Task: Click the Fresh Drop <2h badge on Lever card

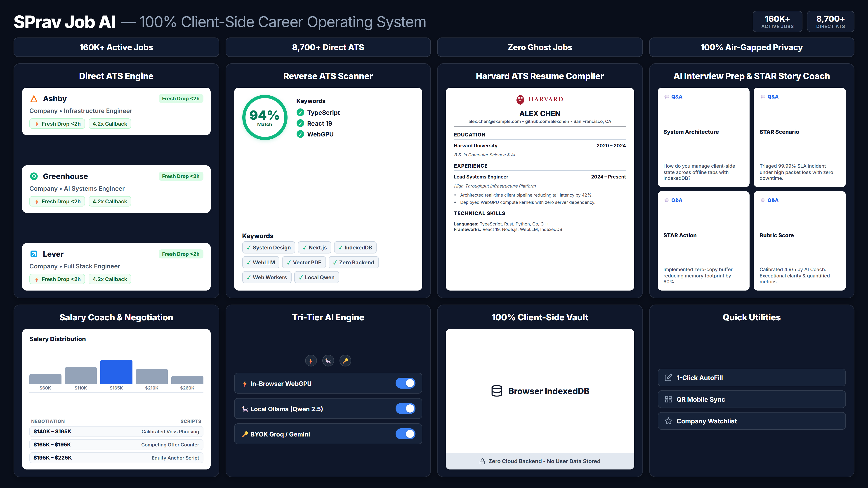Action: [181, 254]
